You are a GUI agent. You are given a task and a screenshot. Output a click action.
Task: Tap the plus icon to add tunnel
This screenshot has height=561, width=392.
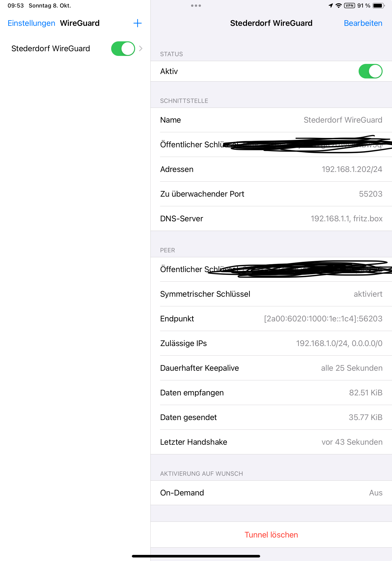[137, 23]
